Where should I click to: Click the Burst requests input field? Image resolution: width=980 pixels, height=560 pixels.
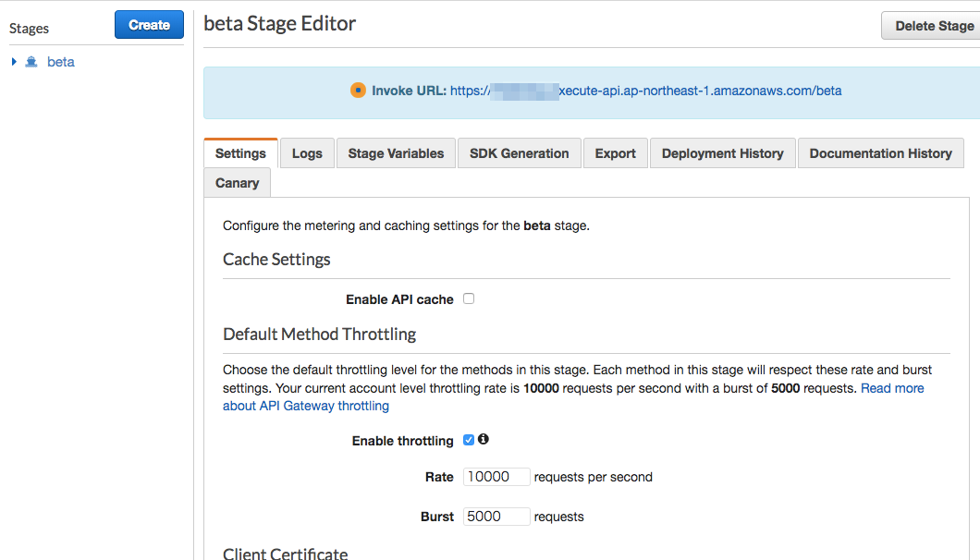(x=496, y=517)
